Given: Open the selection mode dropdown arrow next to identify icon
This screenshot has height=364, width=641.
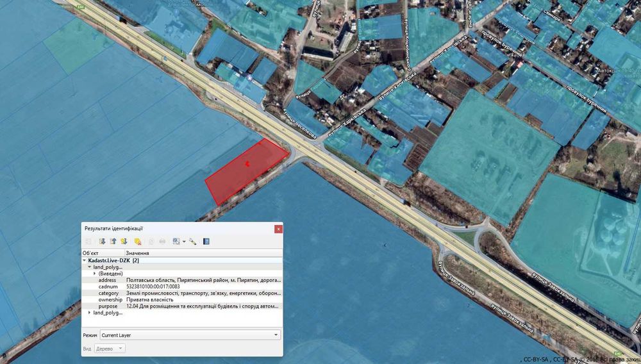Looking at the screenshot, I should 184,242.
